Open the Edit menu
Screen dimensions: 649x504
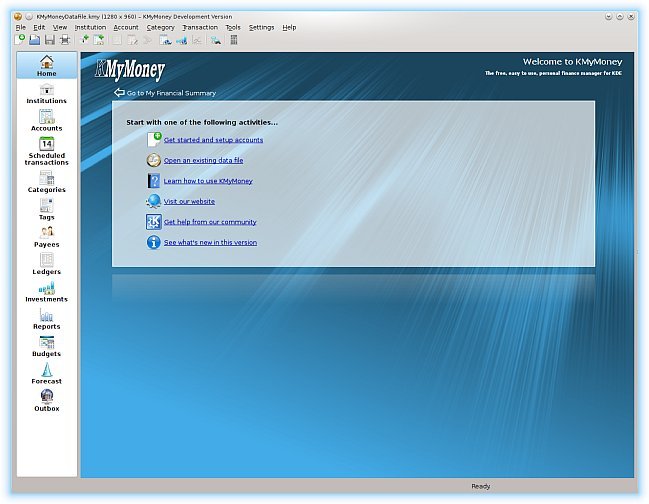point(39,27)
